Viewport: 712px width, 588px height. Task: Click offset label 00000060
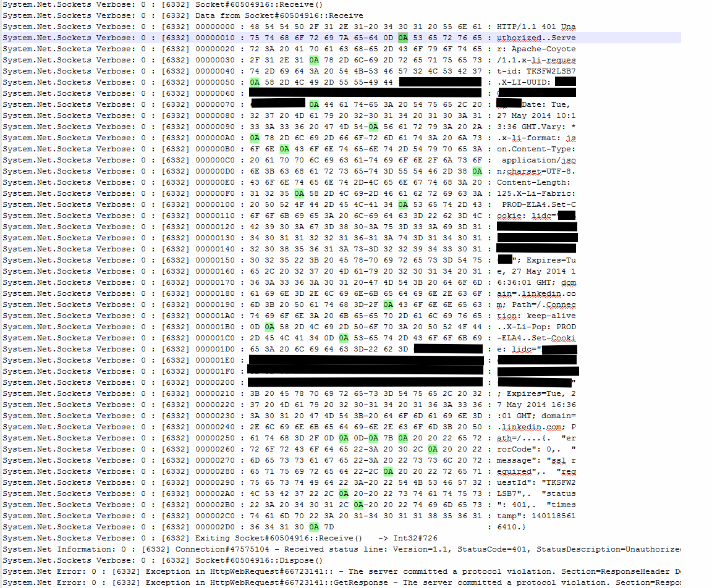click(x=215, y=93)
